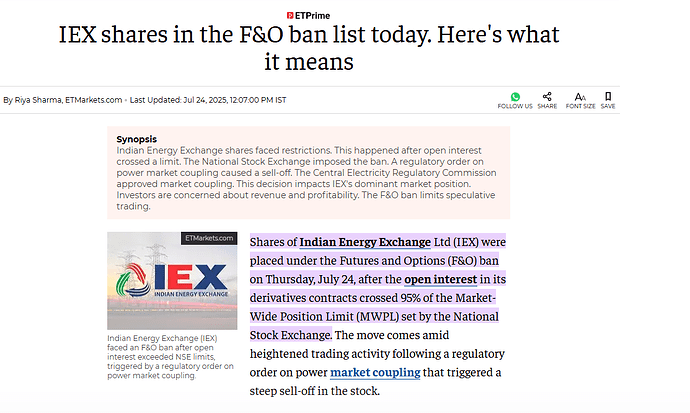
Task: Click the Synopsis heading
Action: [135, 139]
